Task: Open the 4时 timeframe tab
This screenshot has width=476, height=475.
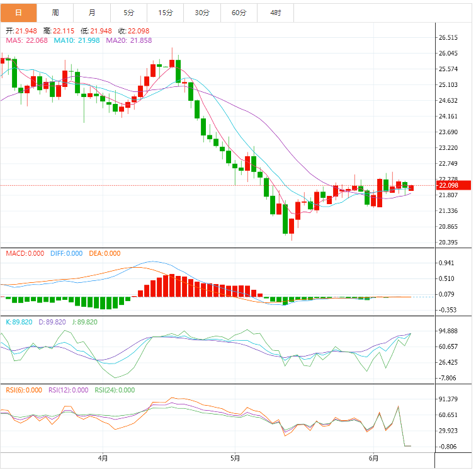Action: pyautogui.click(x=276, y=13)
